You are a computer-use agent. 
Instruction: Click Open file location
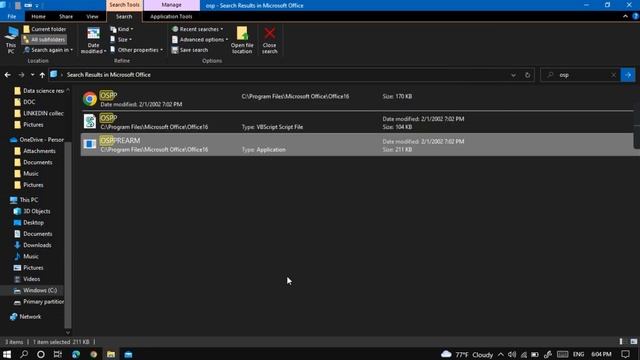coord(242,40)
